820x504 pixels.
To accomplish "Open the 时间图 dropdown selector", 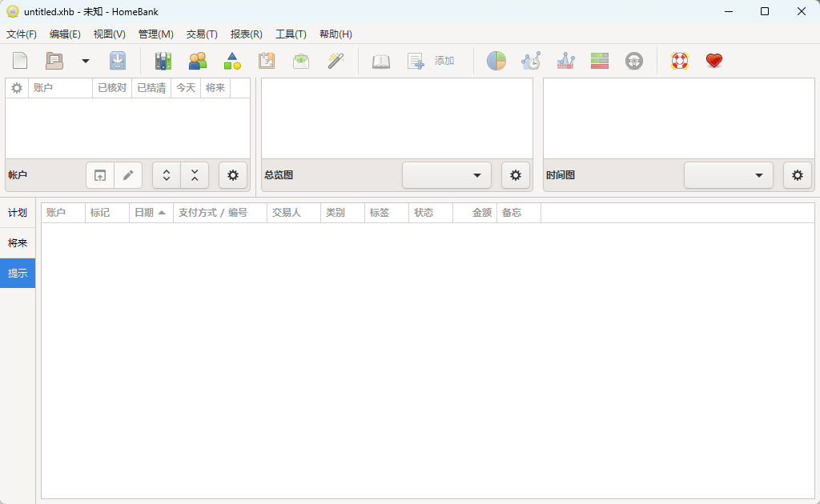I will pos(729,175).
